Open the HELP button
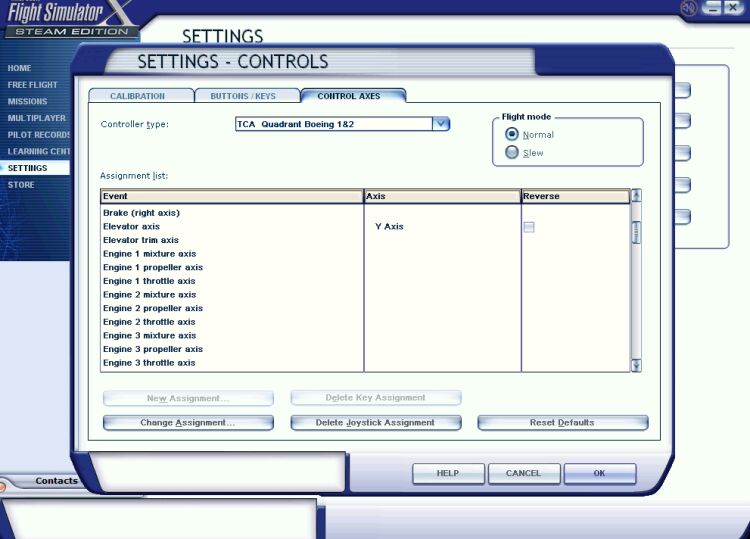The width and height of the screenshot is (750, 539). click(448, 473)
